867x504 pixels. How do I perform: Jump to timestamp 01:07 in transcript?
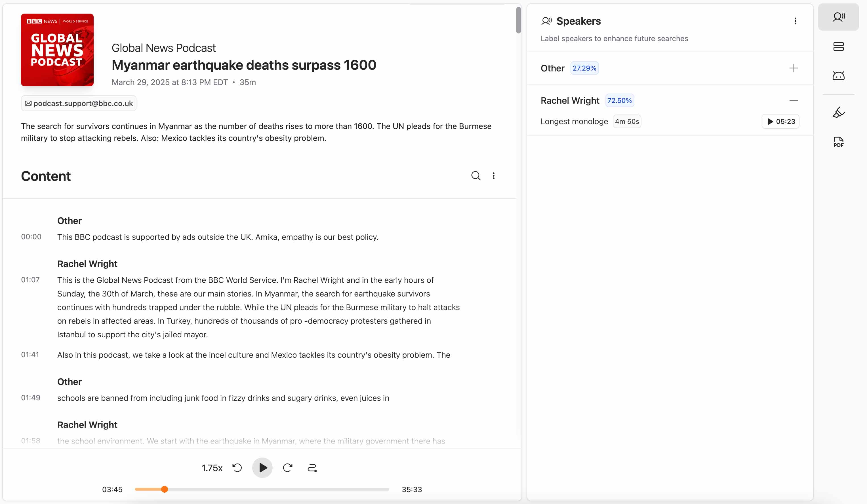tap(30, 279)
